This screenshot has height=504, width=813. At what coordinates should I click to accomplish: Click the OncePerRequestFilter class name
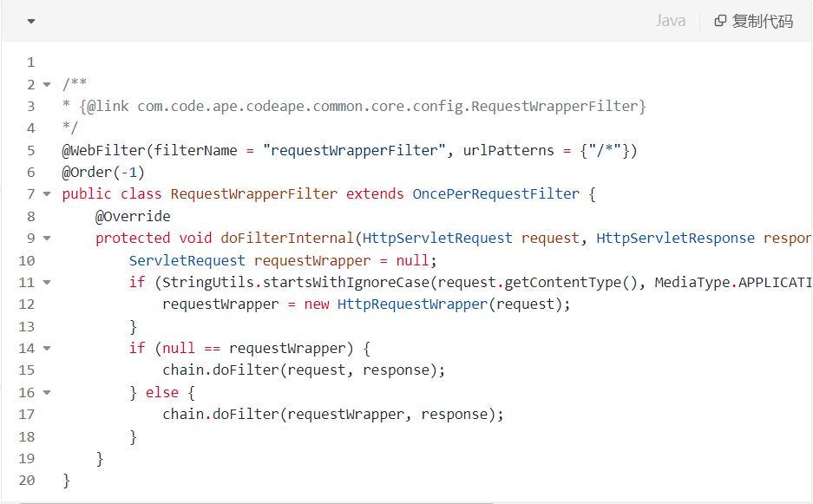495,194
